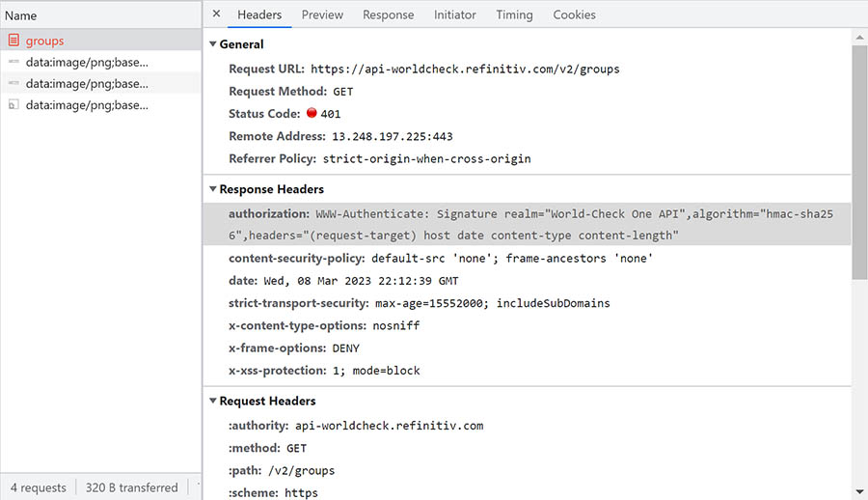868x500 pixels.
Task: Show the Cookies tab
Action: coord(574,14)
